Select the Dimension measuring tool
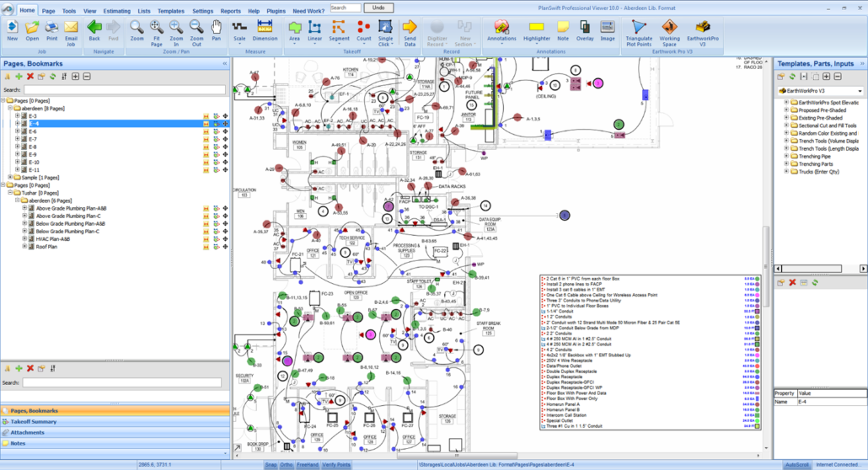 [x=265, y=30]
